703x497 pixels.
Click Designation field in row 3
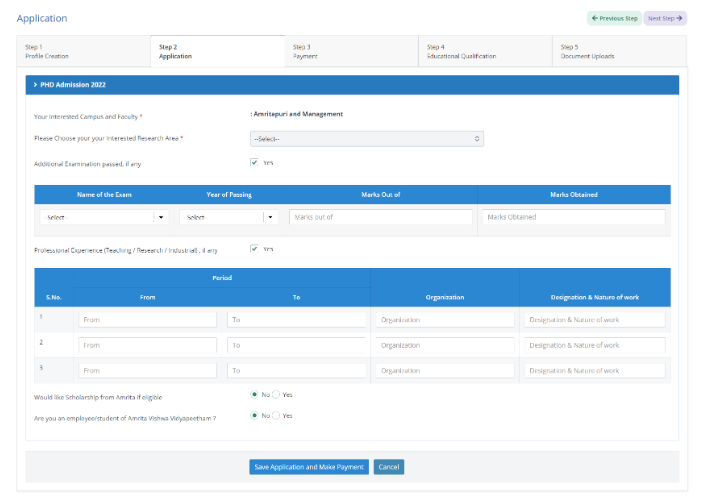click(x=594, y=370)
